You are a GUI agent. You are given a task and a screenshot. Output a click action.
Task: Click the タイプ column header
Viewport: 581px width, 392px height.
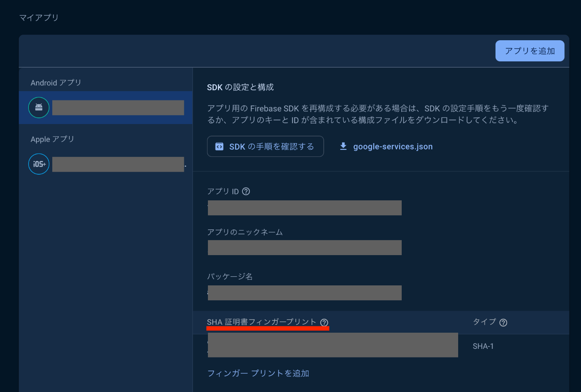(485, 322)
